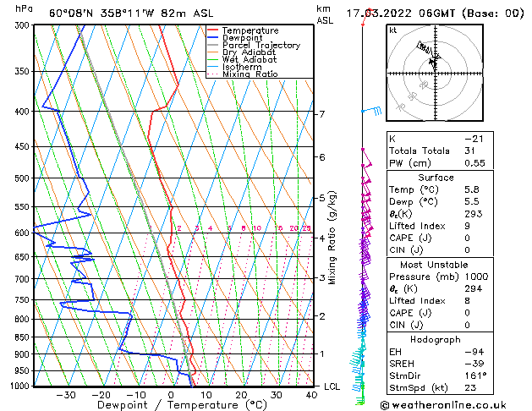532x411 pixels.
Task: Click the 1 km altitude label
Action: [x=321, y=353]
